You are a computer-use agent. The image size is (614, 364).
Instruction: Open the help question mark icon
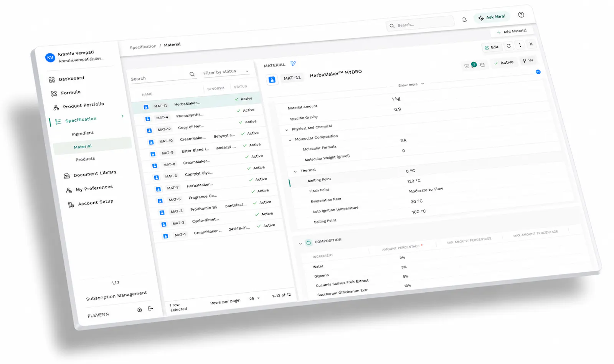coord(521,15)
